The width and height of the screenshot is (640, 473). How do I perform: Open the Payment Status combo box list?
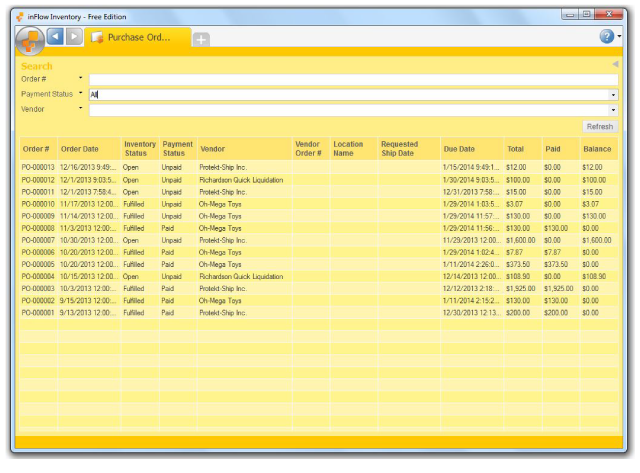coord(613,95)
